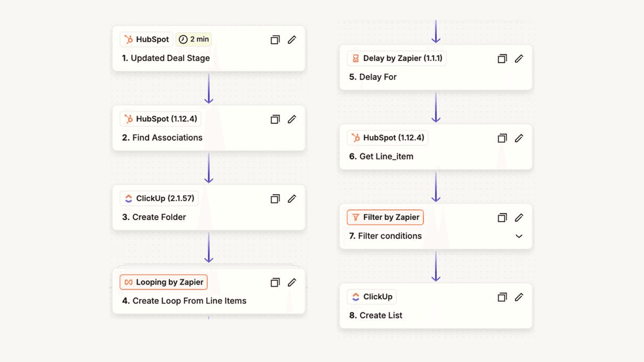
Task: Edit the Get Line_item step
Action: pyautogui.click(x=519, y=138)
